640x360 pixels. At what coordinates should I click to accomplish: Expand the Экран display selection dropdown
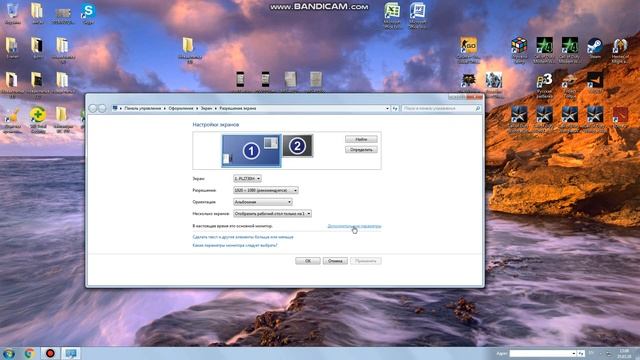click(x=247, y=178)
